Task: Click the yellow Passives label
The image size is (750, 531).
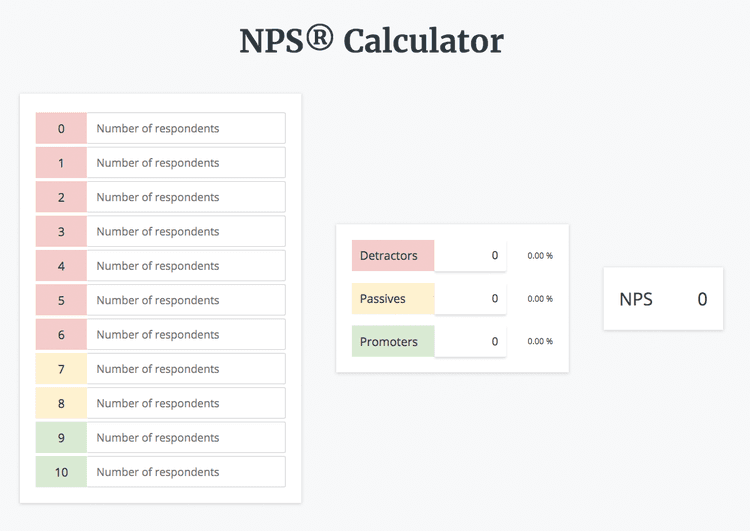Action: click(x=393, y=299)
